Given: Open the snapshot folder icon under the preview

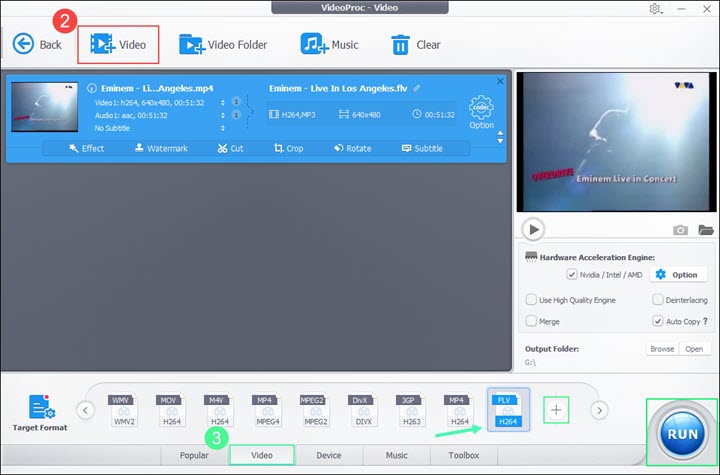Looking at the screenshot, I should pyautogui.click(x=706, y=230).
